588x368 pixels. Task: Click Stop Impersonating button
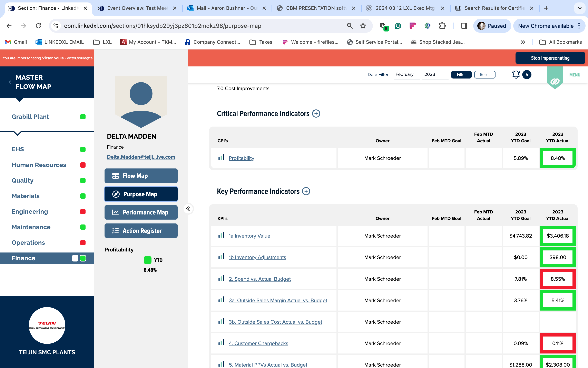click(x=550, y=58)
